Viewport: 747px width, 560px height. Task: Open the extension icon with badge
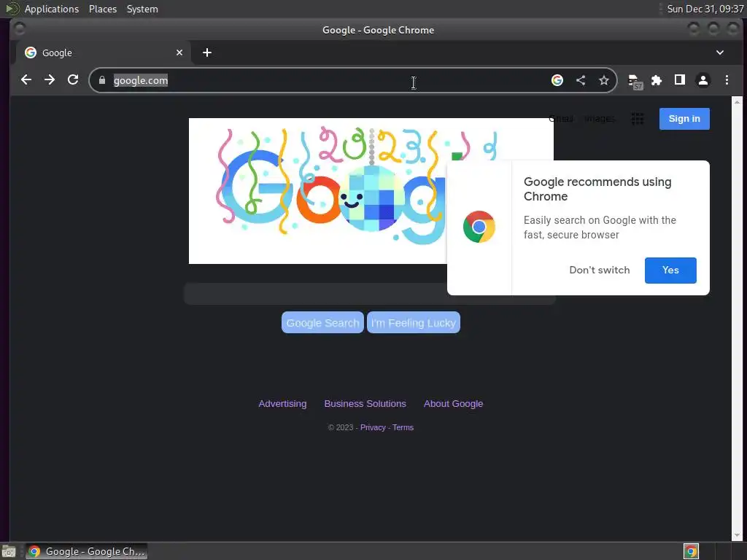(635, 82)
